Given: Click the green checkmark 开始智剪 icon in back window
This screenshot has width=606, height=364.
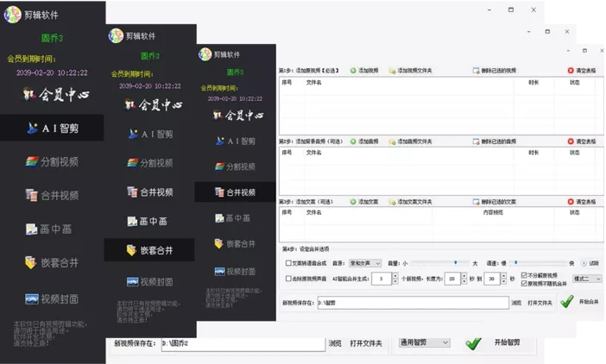Looking at the screenshot, I should click(473, 343).
